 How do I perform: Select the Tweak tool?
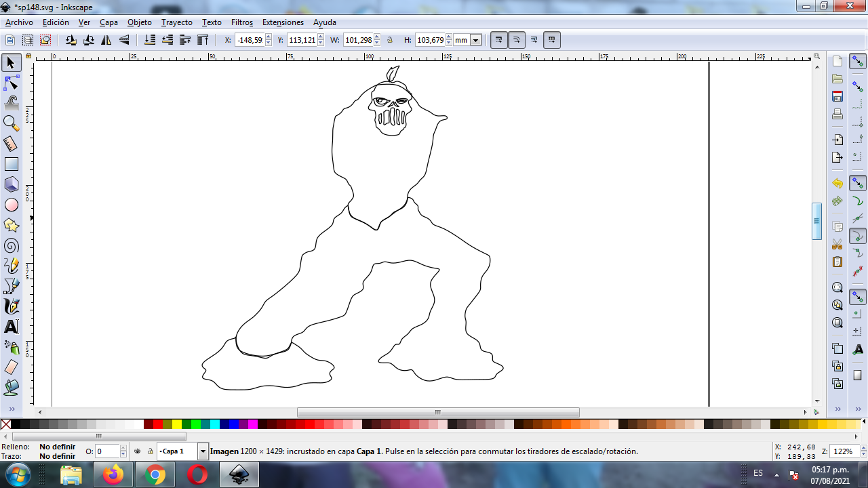pos(11,103)
